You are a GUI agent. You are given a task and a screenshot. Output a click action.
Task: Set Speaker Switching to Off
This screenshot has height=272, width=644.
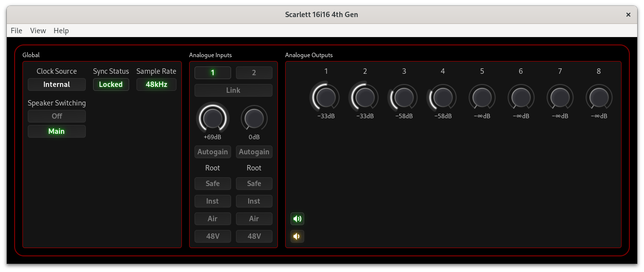tap(57, 116)
